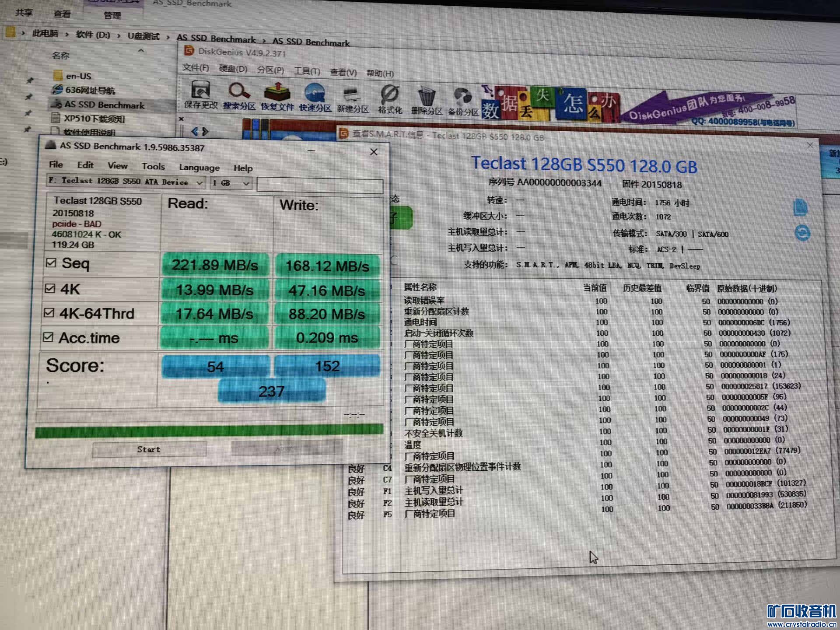
Task: Switch to the 共享 tab in Explorer ribbon
Action: (24, 12)
